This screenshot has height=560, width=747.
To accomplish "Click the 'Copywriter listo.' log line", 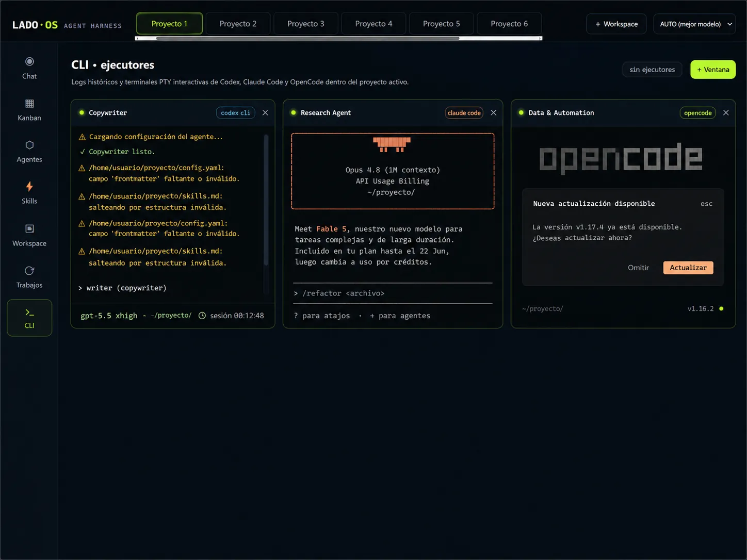I will (122, 152).
